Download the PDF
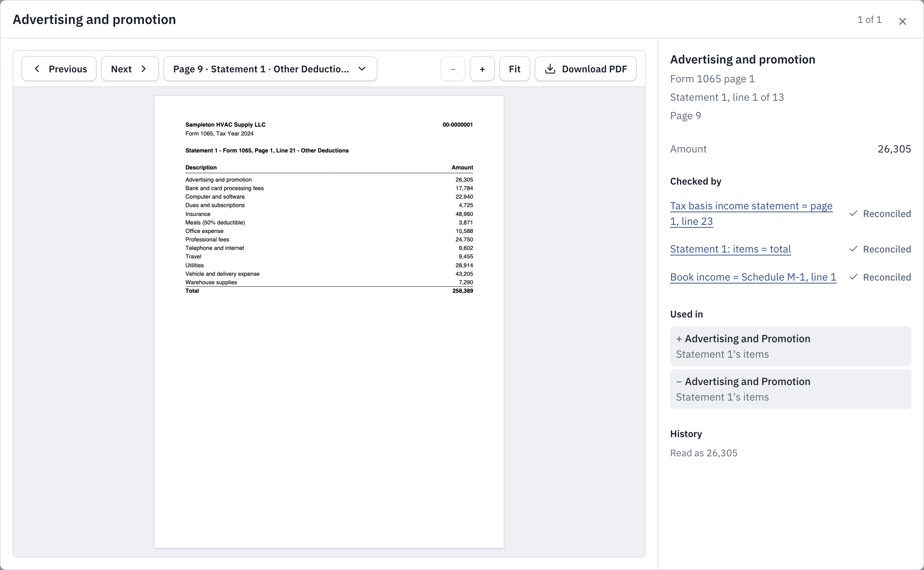Image resolution: width=924 pixels, height=570 pixels. [586, 69]
